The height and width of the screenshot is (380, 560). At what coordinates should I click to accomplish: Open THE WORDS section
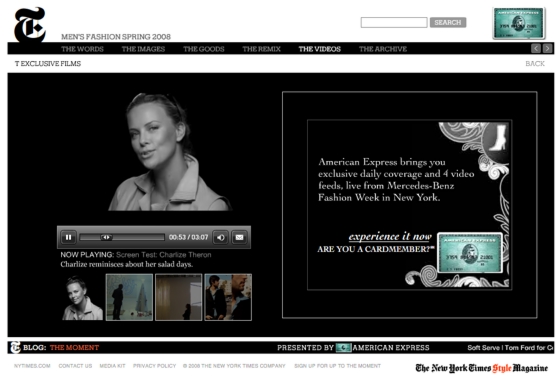pyautogui.click(x=82, y=49)
